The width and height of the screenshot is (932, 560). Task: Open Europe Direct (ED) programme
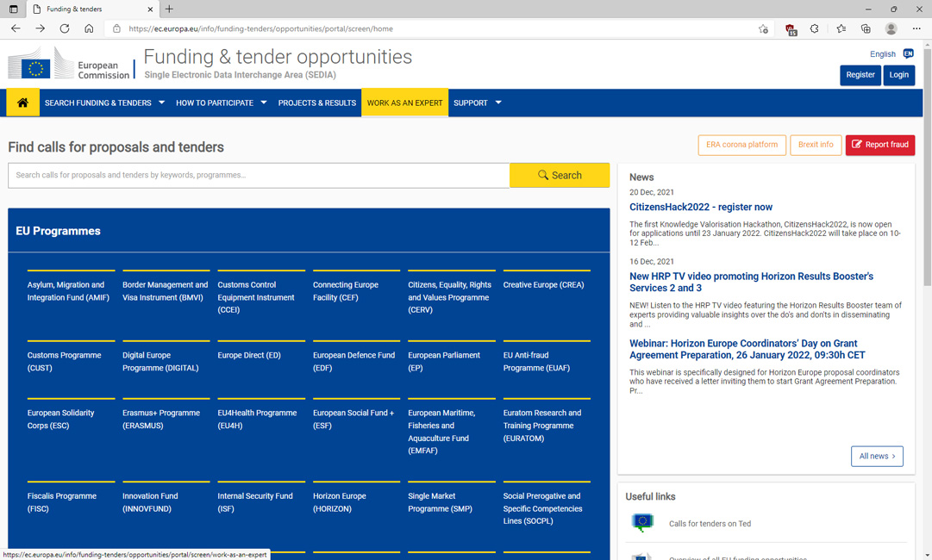point(249,355)
